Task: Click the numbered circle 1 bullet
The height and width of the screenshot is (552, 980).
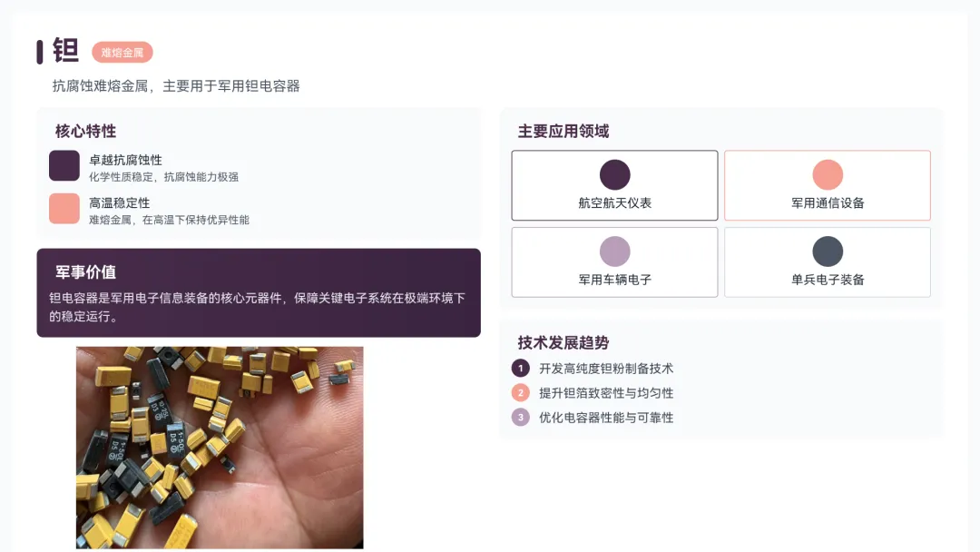Action: 521,369
